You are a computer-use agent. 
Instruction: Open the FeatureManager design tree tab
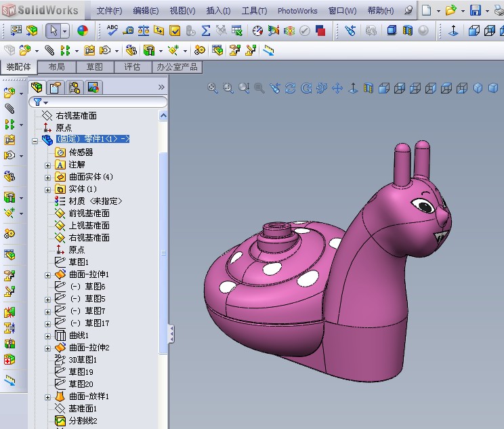coord(37,87)
